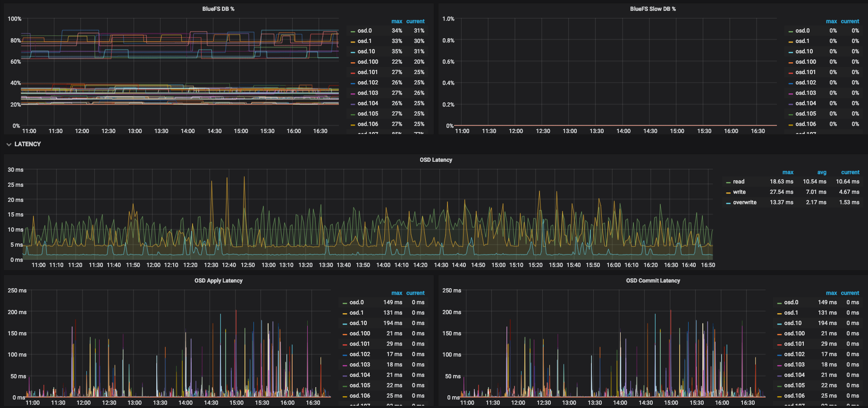Screen dimensions: 868x408
Task: Select the read avg value 10.54 ms
Action: pyautogui.click(x=814, y=182)
